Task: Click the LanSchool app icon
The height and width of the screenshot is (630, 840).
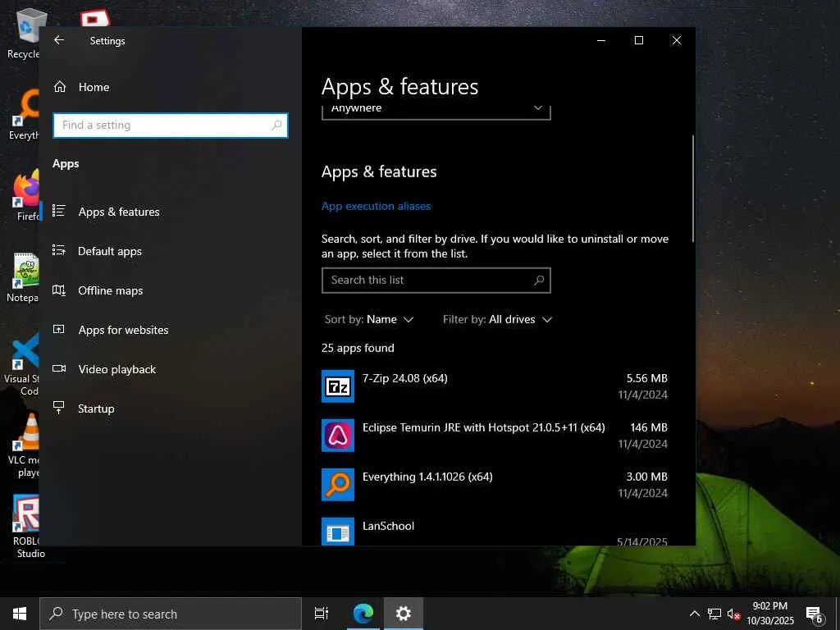Action: point(337,532)
